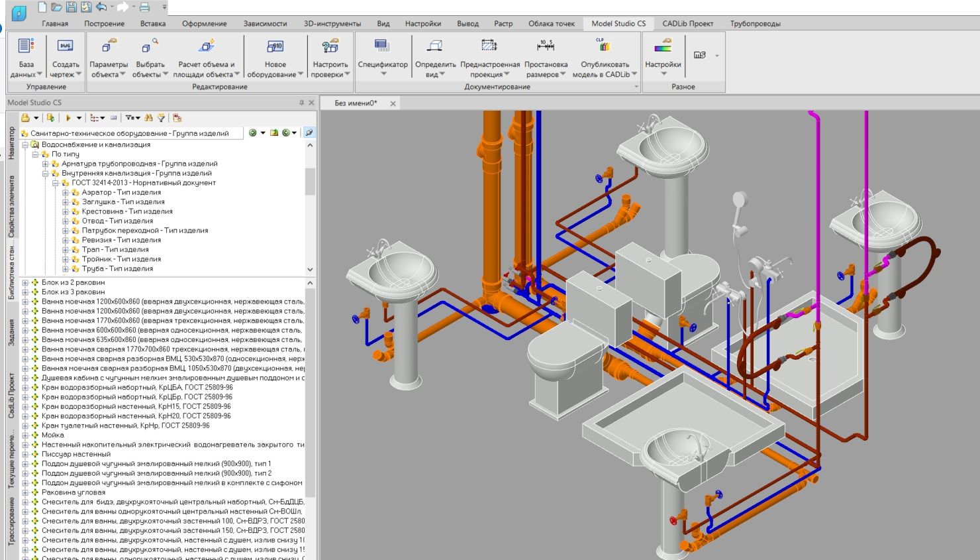This screenshot has width=980, height=560.
Task: Switch to the Трубопроводы ribbon tab
Action: 755,23
